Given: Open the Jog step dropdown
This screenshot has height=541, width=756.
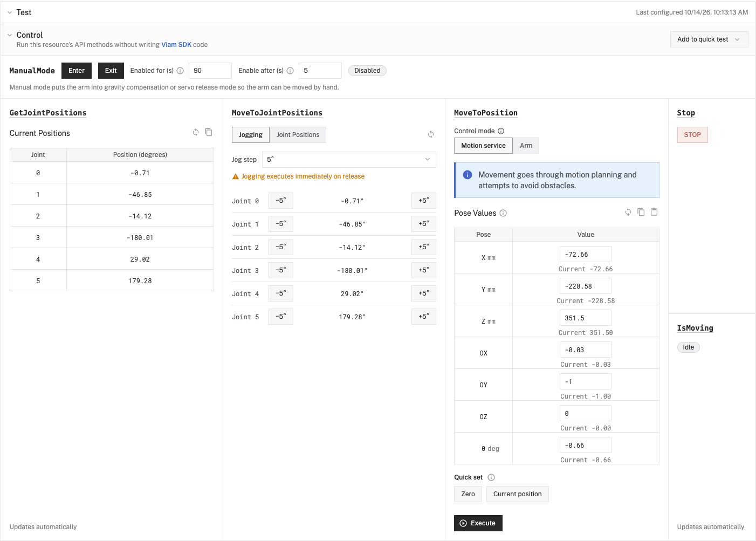Looking at the screenshot, I should point(349,160).
